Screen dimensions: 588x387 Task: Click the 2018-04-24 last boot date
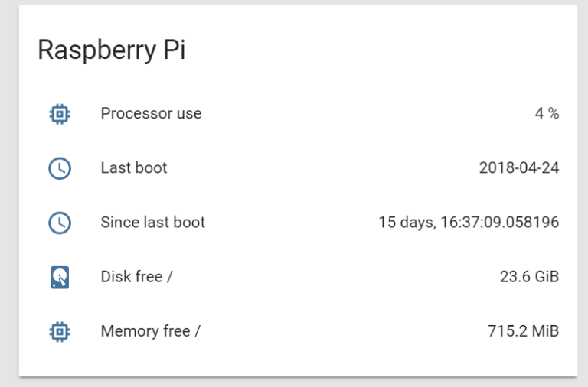click(519, 167)
